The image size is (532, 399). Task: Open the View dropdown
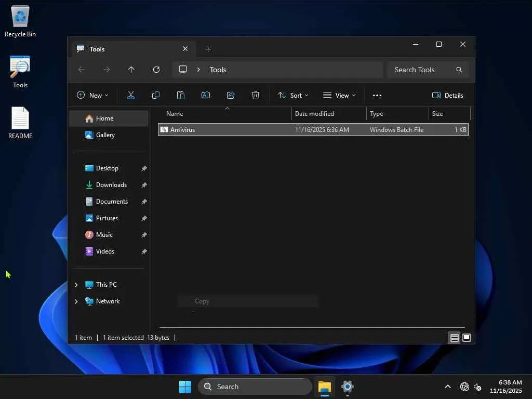(x=339, y=96)
